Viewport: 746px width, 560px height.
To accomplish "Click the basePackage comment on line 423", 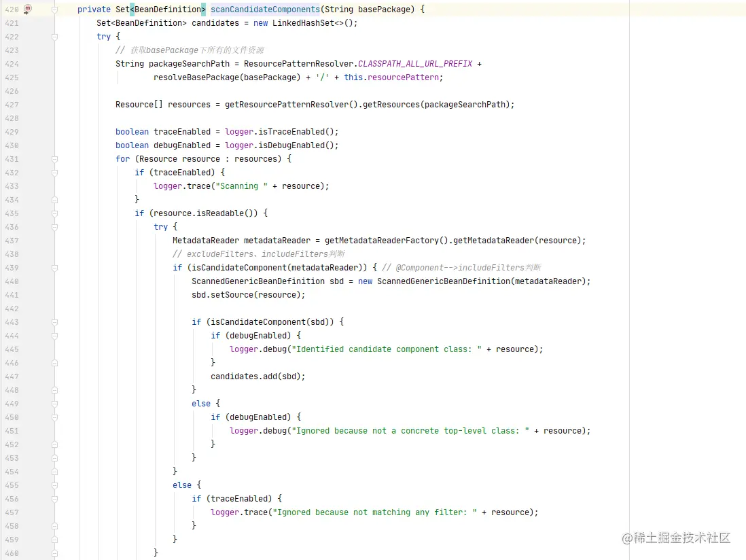I will (x=190, y=50).
